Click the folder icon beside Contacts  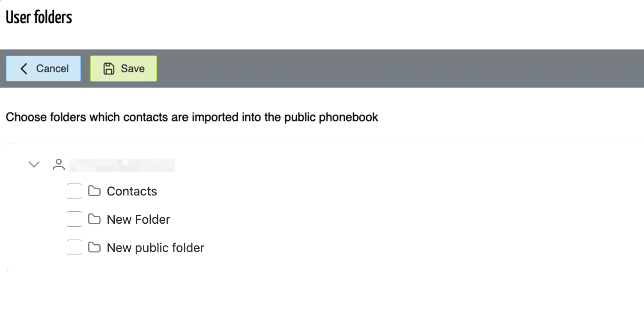coord(94,191)
